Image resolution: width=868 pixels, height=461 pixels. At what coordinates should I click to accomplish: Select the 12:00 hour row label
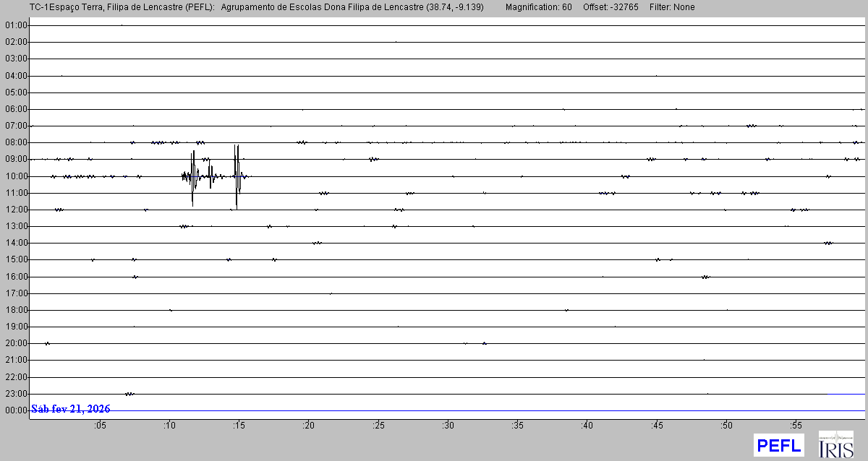pos(16,210)
